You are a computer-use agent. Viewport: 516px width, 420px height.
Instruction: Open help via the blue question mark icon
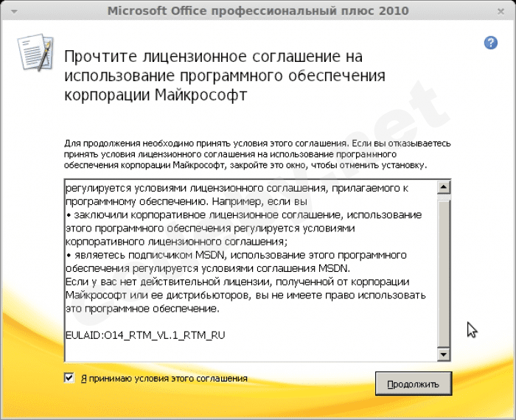pos(491,43)
